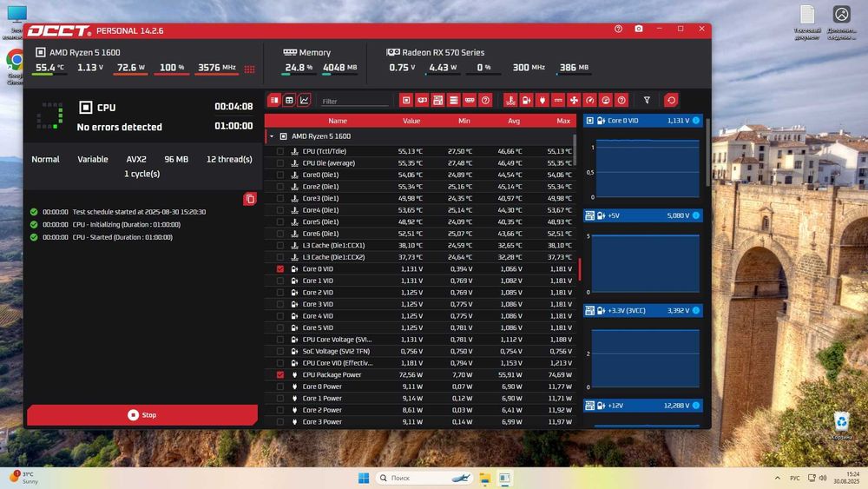
Task: Collapse the AMD Ryzen 5 1600 sensor group
Action: pyautogui.click(x=272, y=136)
